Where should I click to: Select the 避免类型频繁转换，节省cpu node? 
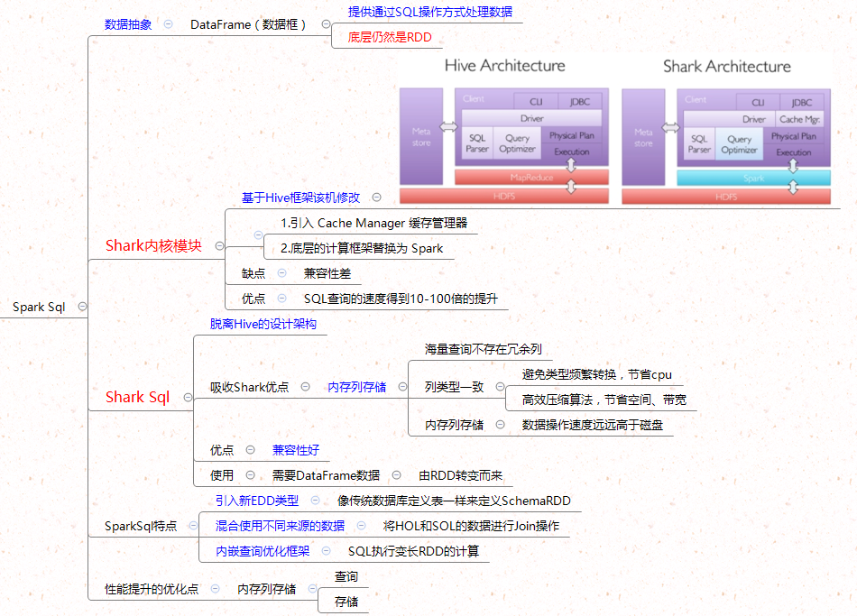pyautogui.click(x=597, y=374)
